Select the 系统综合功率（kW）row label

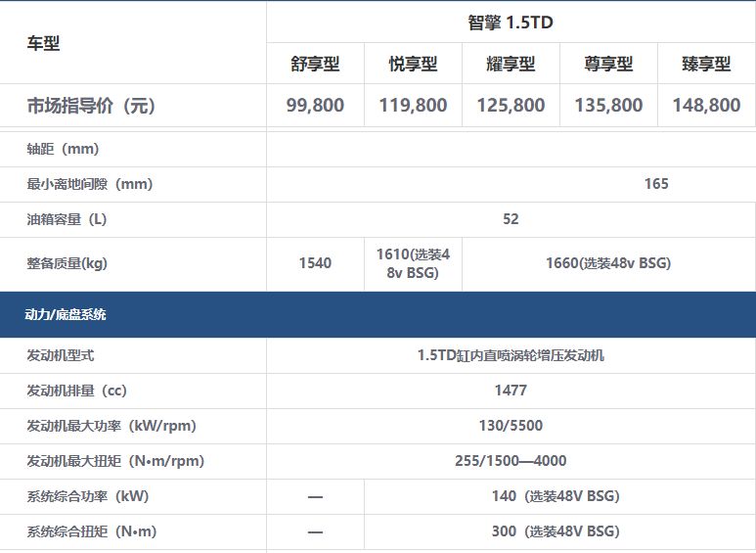coord(88,496)
